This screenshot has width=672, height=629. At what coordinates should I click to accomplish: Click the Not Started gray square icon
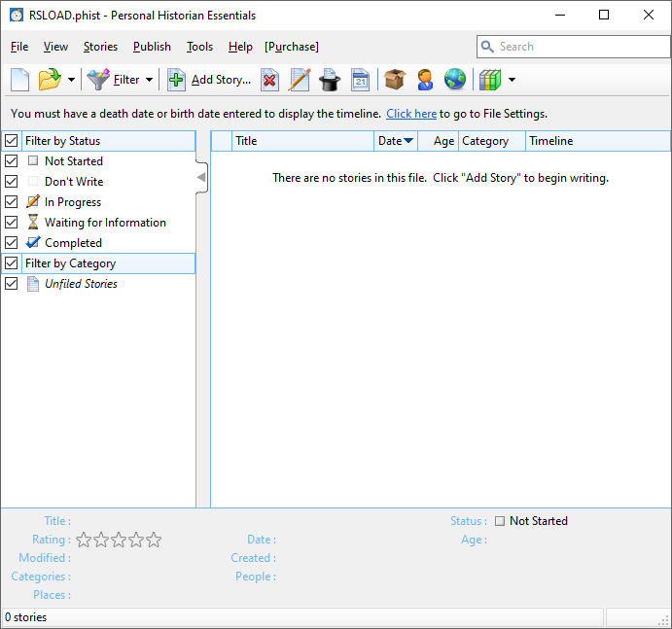[33, 160]
